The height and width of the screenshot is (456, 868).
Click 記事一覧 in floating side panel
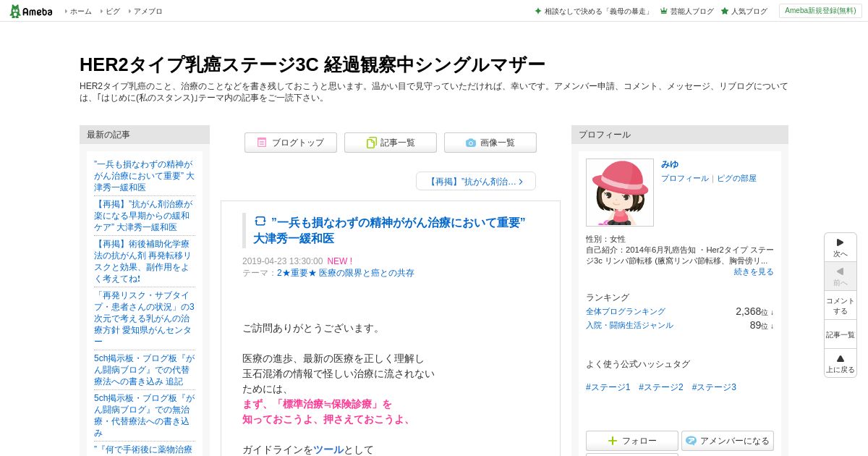[841, 334]
